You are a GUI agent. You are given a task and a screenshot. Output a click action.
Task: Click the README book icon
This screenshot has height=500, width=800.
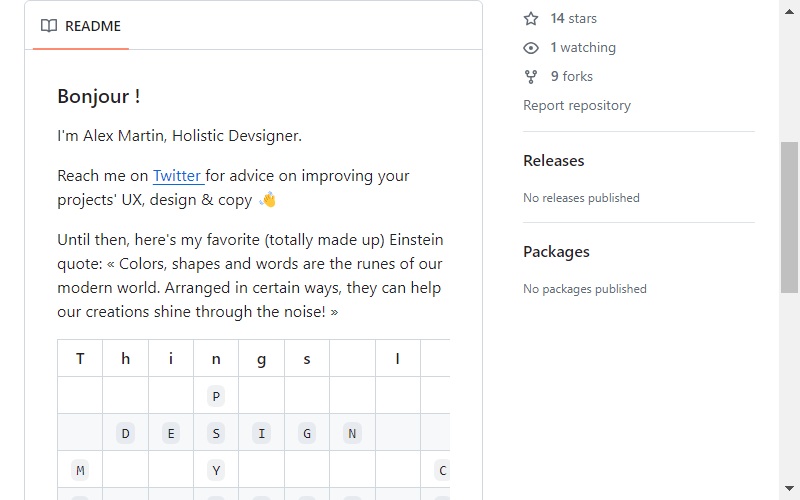49,26
